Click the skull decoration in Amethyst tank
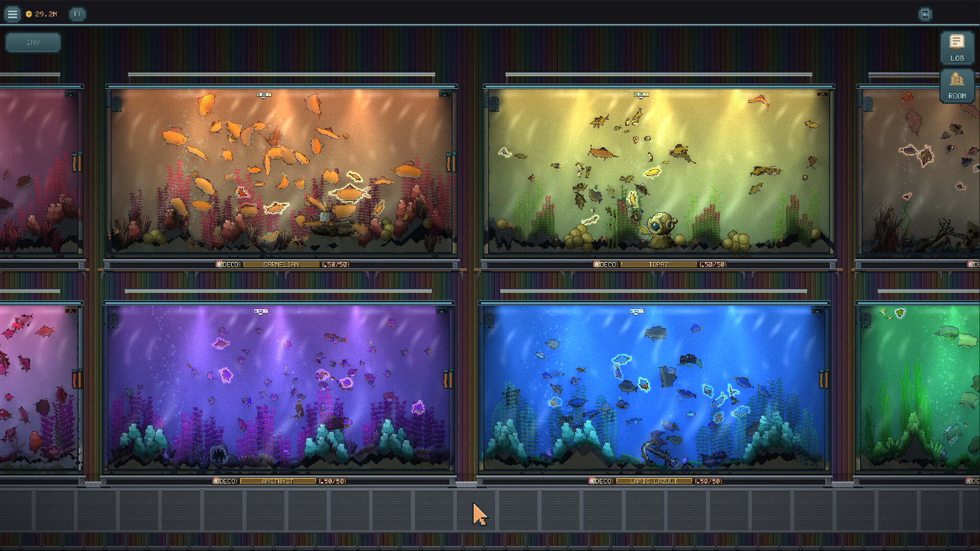Screen dimensions: 980x551 point(219,455)
